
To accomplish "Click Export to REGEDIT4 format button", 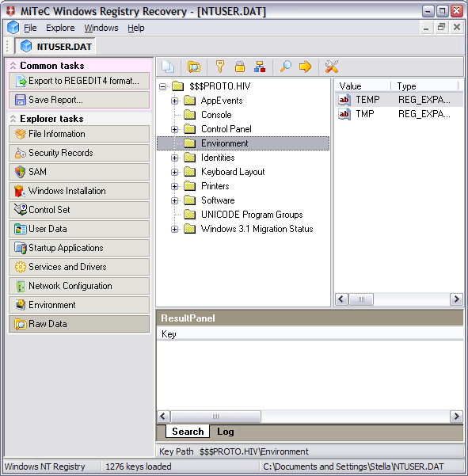I will [x=79, y=81].
